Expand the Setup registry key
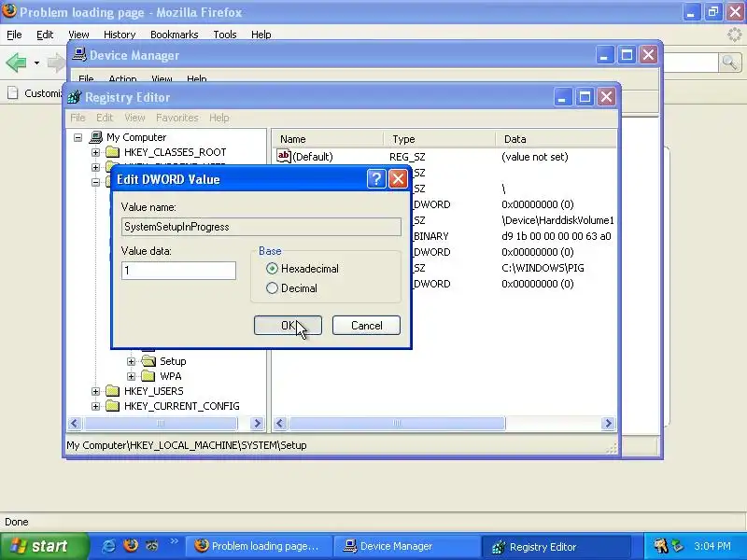Screen dimensions: 747x560 pos(131,361)
